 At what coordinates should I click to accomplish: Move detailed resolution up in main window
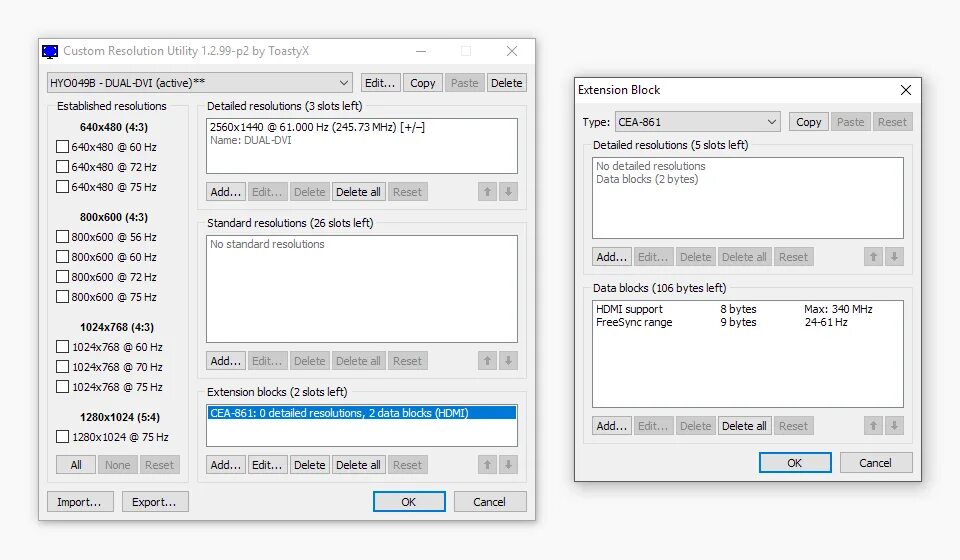(x=487, y=192)
